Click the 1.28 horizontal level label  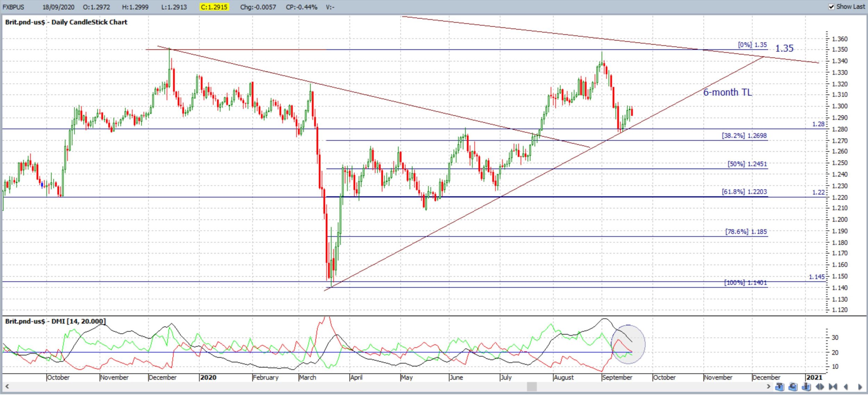pyautogui.click(x=818, y=124)
